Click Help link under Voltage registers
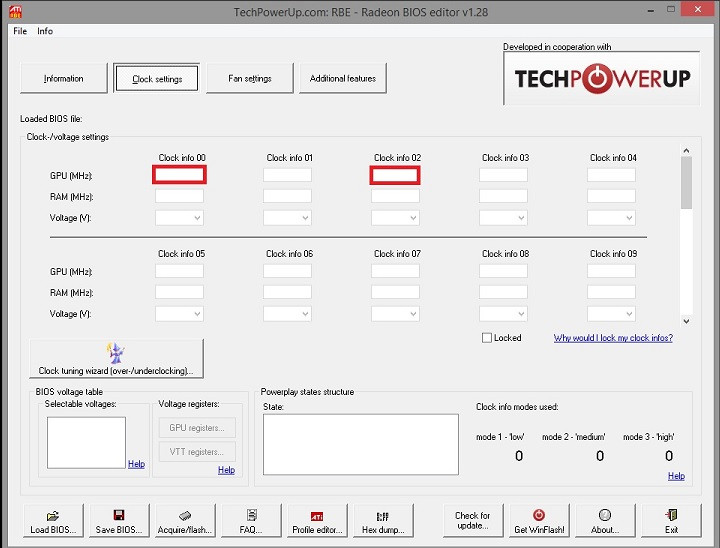 tap(226, 469)
